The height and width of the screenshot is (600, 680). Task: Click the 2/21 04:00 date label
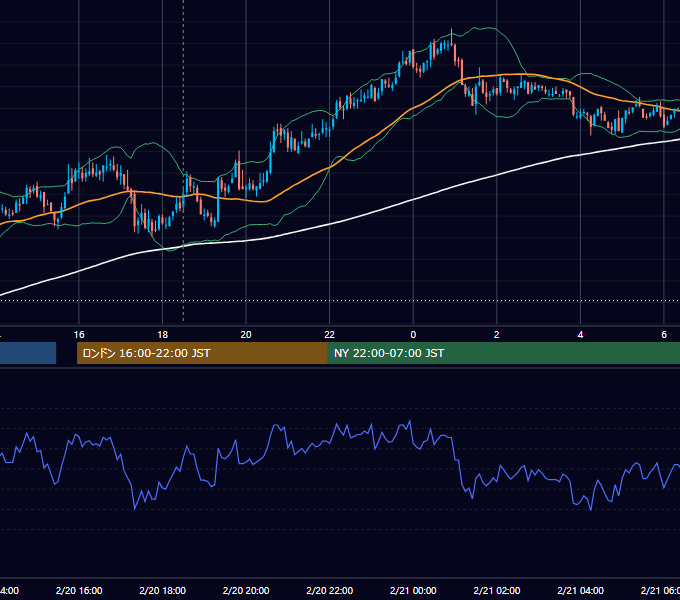coord(580,590)
